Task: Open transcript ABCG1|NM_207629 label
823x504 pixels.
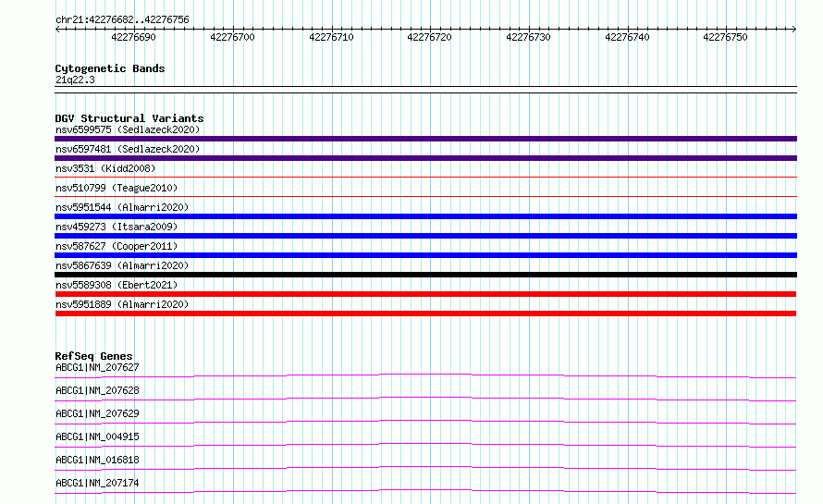Action: [x=97, y=413]
